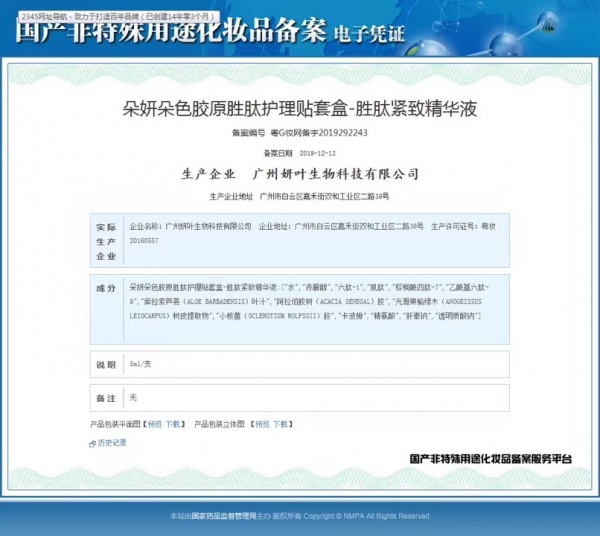Click the 实际生产企业 row label
The image size is (600, 536).
point(105,241)
